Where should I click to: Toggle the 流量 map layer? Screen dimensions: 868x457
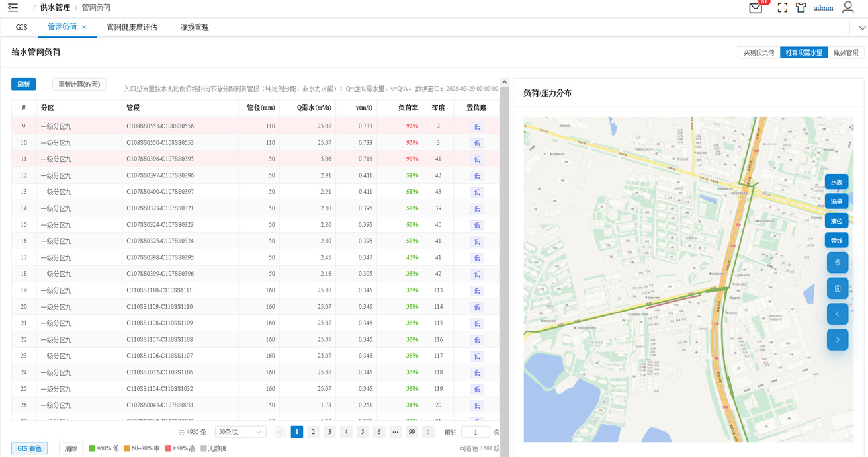tap(837, 202)
